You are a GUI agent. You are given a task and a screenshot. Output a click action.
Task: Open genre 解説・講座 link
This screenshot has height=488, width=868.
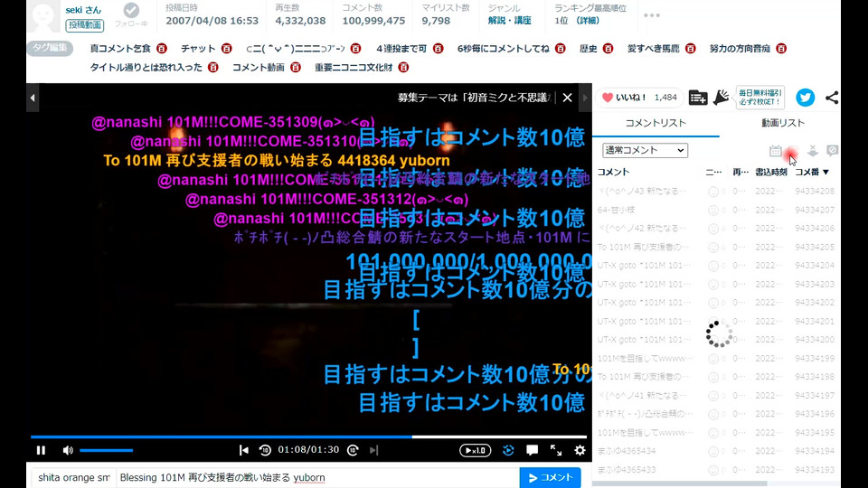pyautogui.click(x=509, y=21)
